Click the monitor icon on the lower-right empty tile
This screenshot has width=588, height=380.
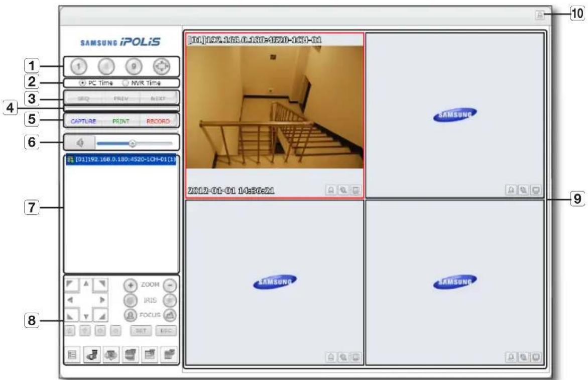[536, 357]
